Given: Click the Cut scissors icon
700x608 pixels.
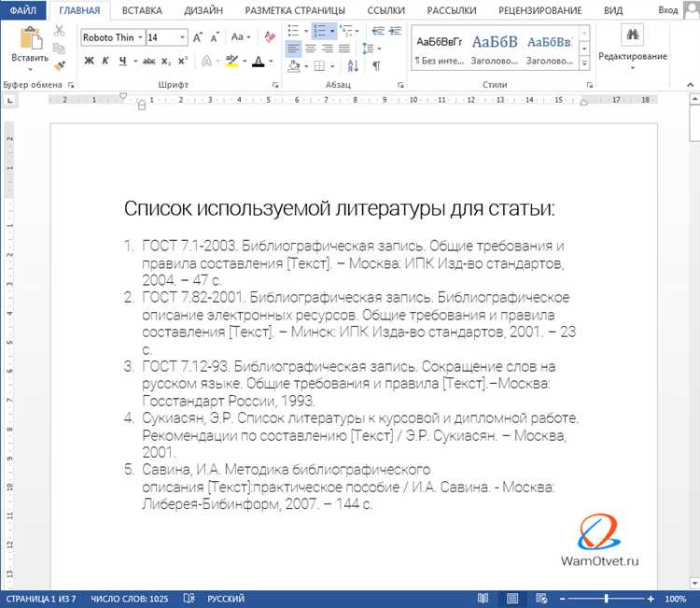Looking at the screenshot, I should tap(60, 30).
